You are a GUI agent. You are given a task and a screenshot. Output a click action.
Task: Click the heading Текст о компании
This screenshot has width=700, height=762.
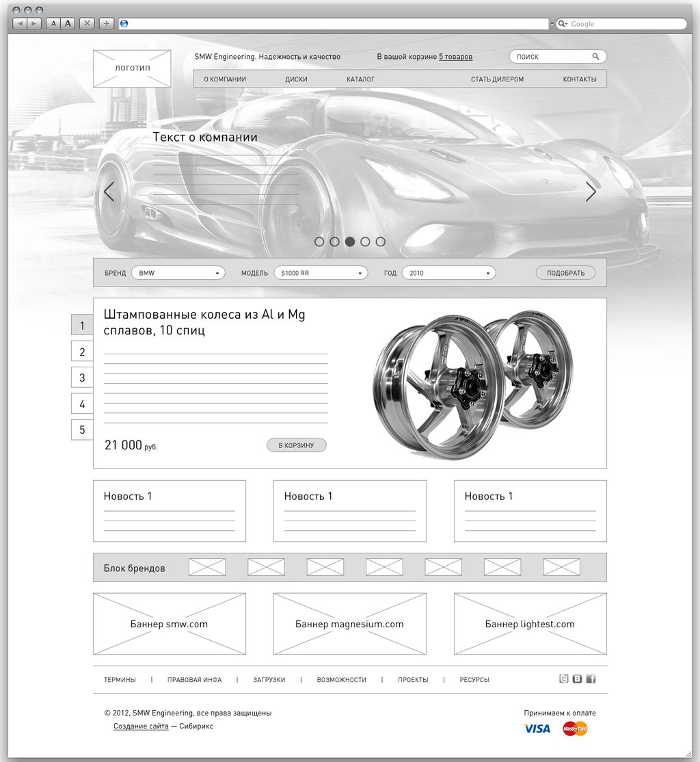(205, 137)
